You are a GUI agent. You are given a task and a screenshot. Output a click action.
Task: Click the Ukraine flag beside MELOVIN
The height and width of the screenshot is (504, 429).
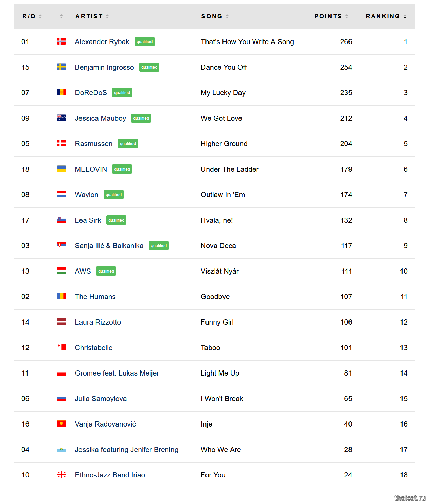coord(61,169)
